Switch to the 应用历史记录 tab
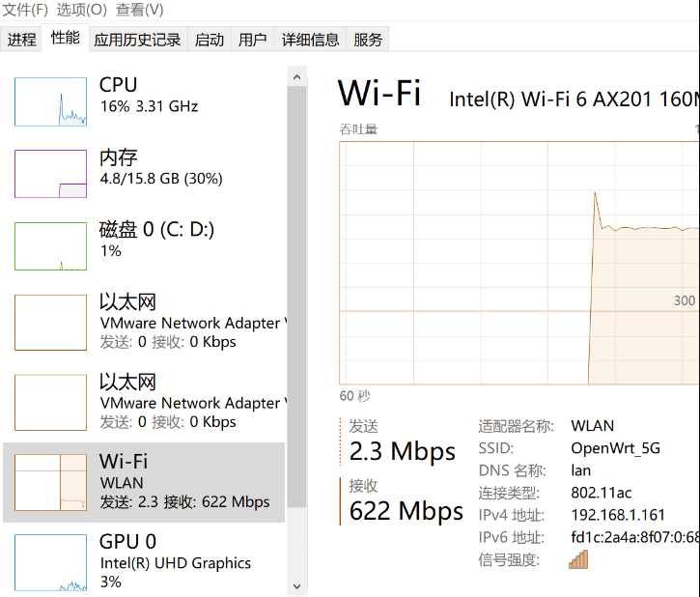 [x=137, y=40]
